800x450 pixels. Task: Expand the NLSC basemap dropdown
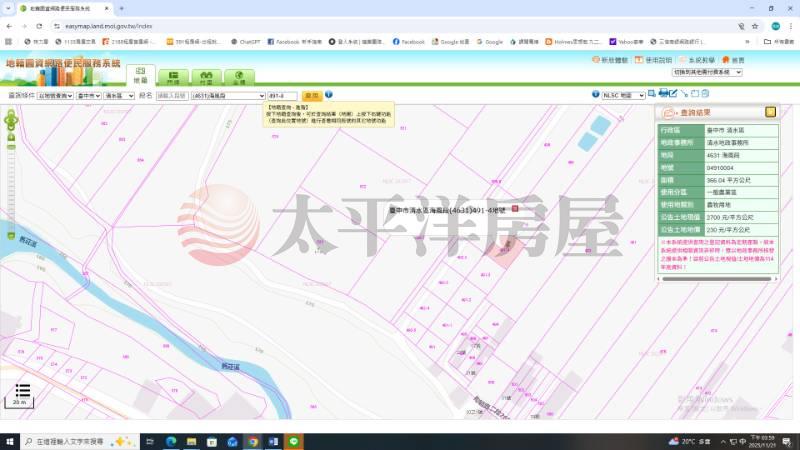[x=625, y=95]
